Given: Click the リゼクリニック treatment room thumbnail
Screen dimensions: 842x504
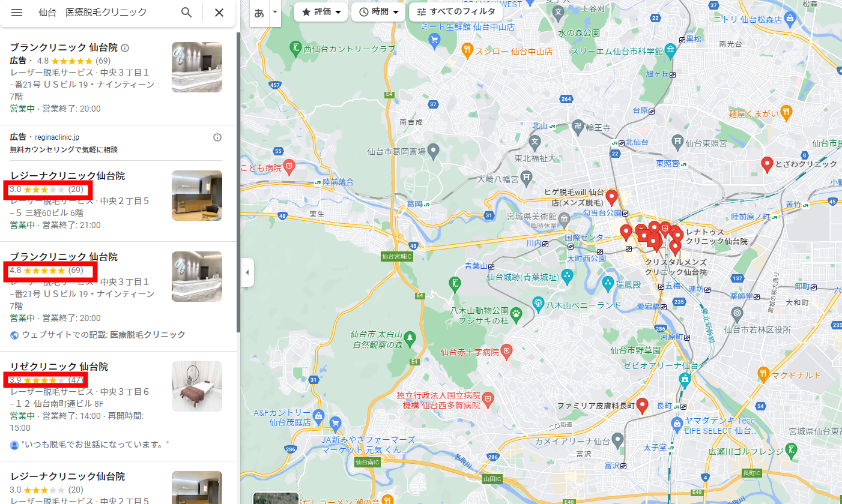Looking at the screenshot, I should [x=197, y=386].
